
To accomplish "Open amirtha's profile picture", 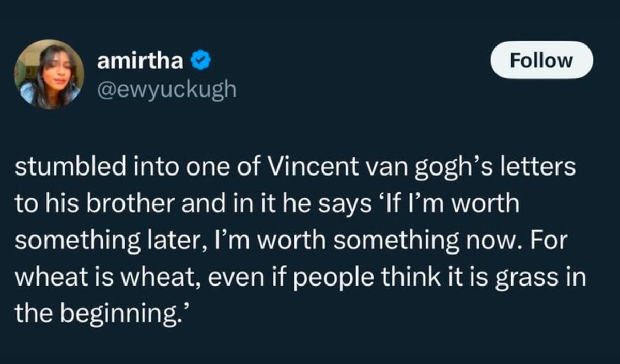I will point(49,74).
